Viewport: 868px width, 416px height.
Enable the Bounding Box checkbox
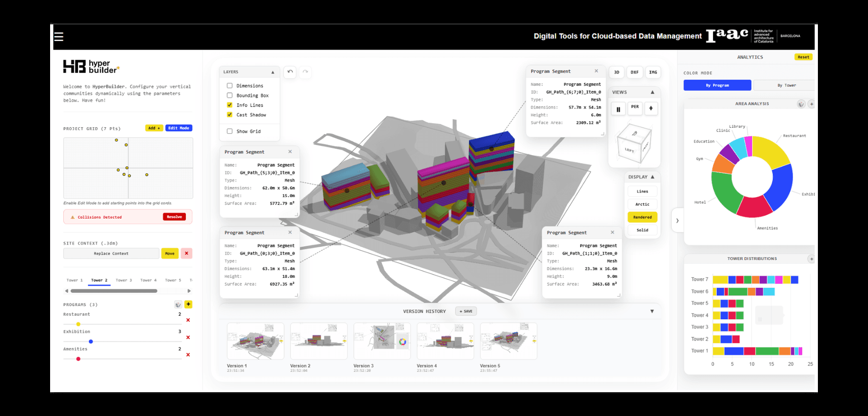click(230, 95)
